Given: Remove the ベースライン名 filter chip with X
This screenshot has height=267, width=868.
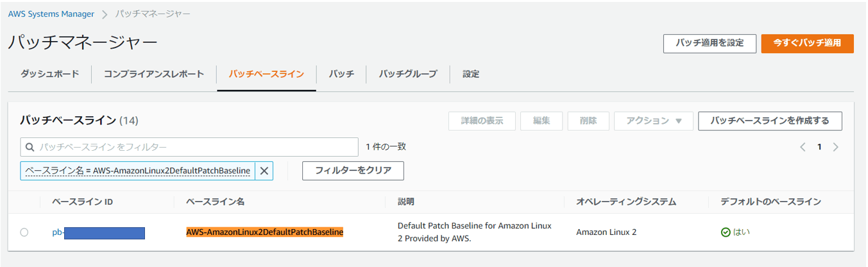Looking at the screenshot, I should [x=264, y=171].
